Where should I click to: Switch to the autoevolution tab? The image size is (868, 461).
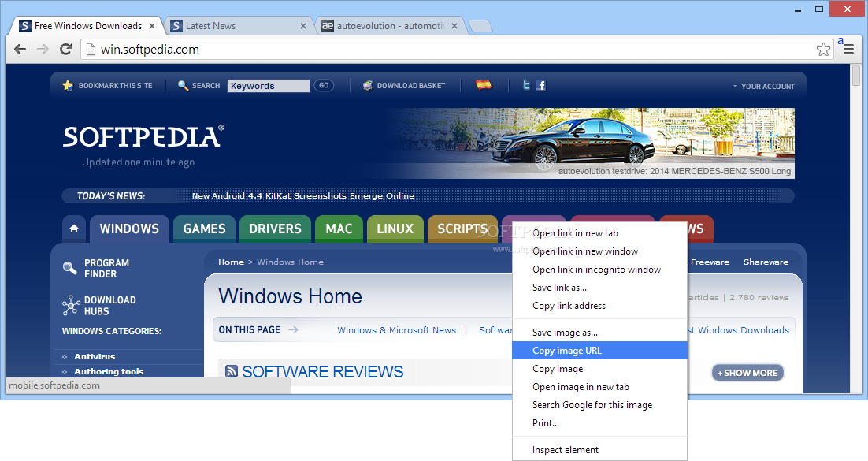[x=390, y=26]
